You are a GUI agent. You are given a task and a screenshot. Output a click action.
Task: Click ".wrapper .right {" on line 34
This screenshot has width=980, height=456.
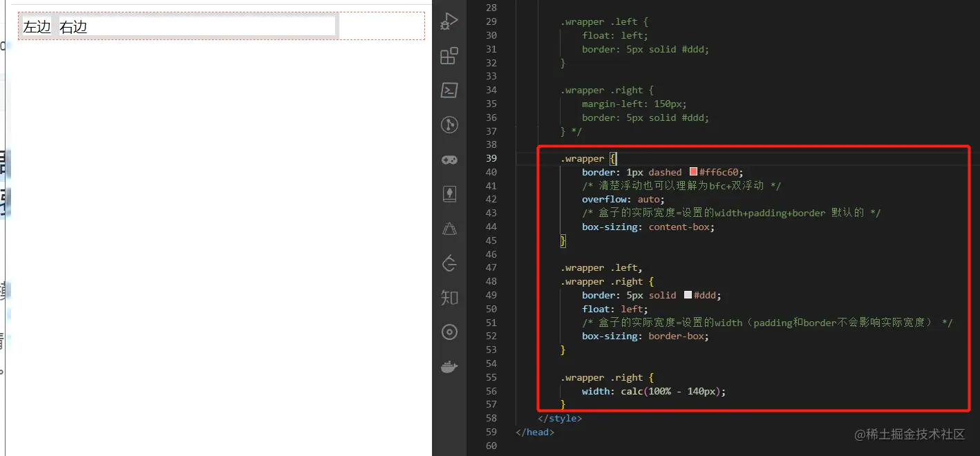click(x=607, y=90)
